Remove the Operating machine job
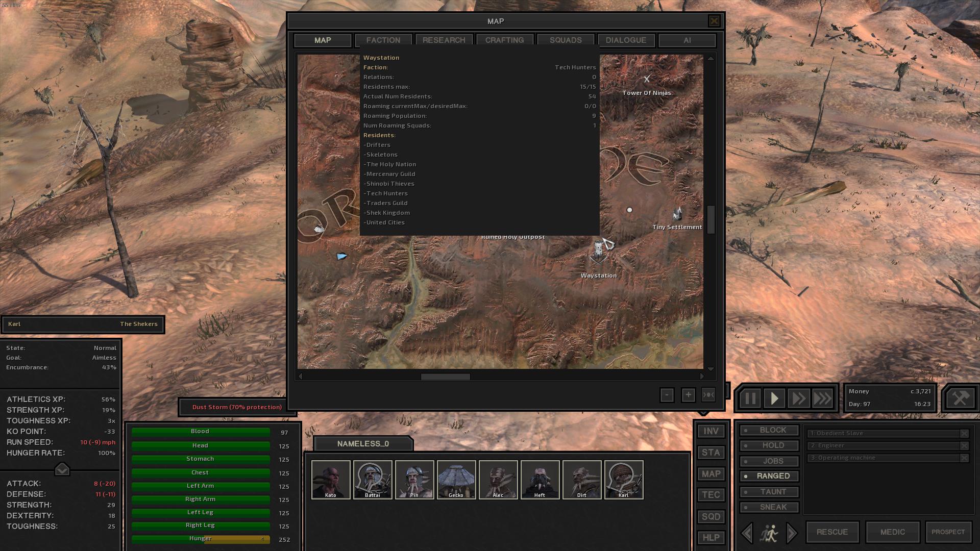Screen dimensions: 980x551 [964, 458]
